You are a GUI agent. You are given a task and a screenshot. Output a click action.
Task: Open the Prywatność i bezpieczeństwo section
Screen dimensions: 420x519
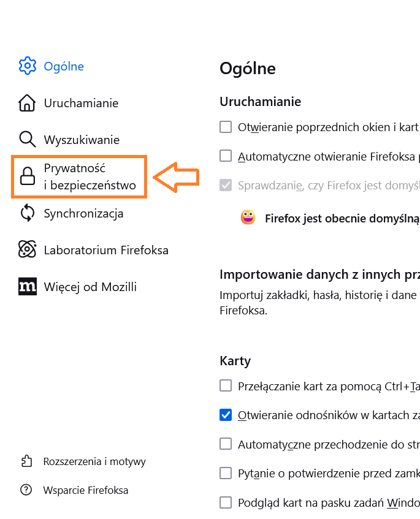click(x=90, y=177)
